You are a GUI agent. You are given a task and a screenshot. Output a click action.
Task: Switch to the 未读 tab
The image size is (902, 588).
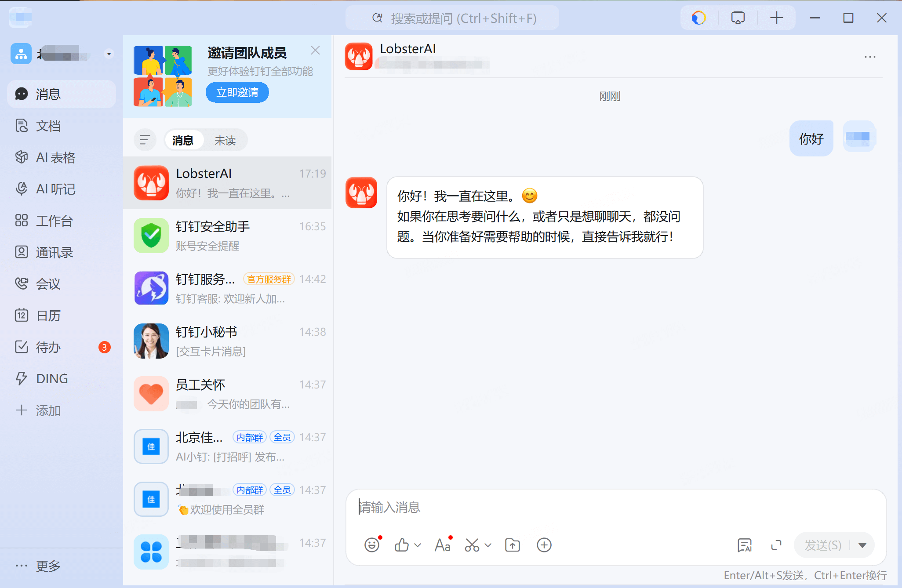coord(225,140)
